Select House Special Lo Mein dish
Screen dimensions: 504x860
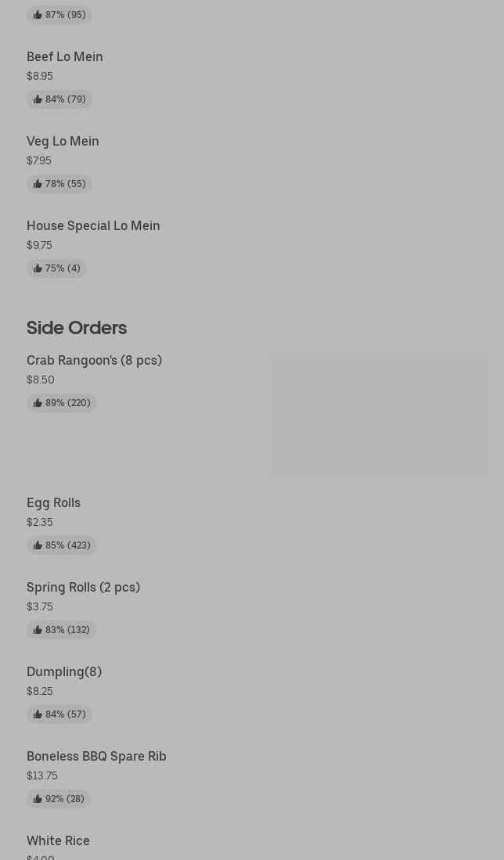(x=93, y=225)
